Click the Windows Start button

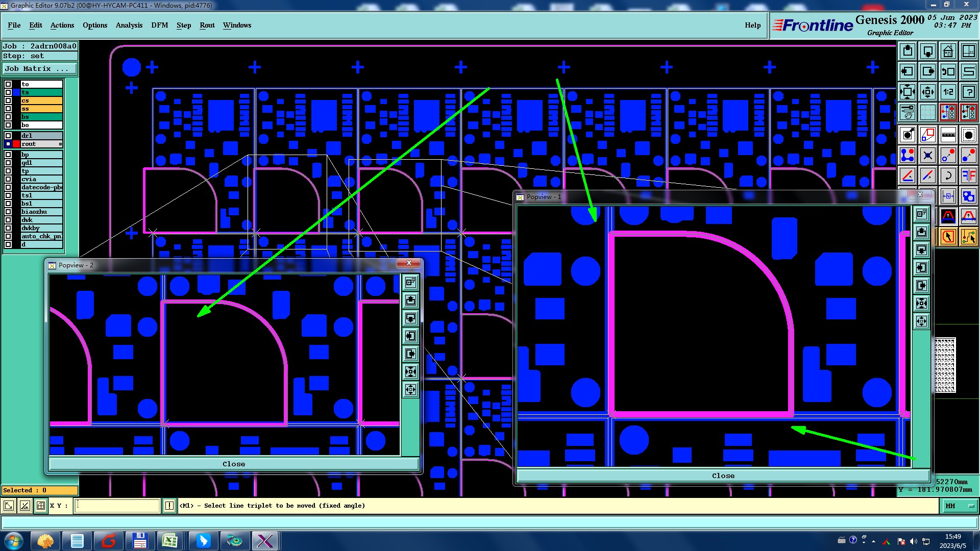[x=13, y=541]
